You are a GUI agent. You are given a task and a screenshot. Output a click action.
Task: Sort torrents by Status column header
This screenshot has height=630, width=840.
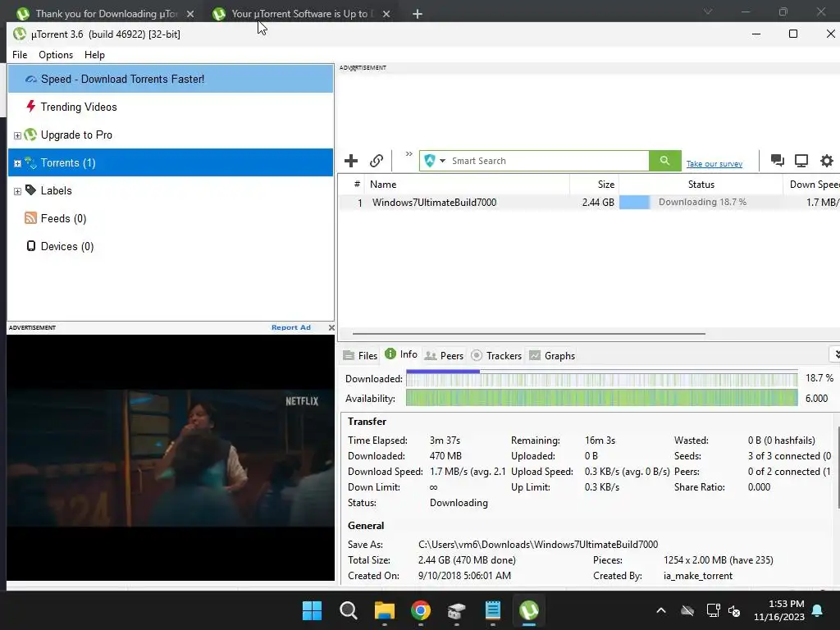click(x=701, y=185)
